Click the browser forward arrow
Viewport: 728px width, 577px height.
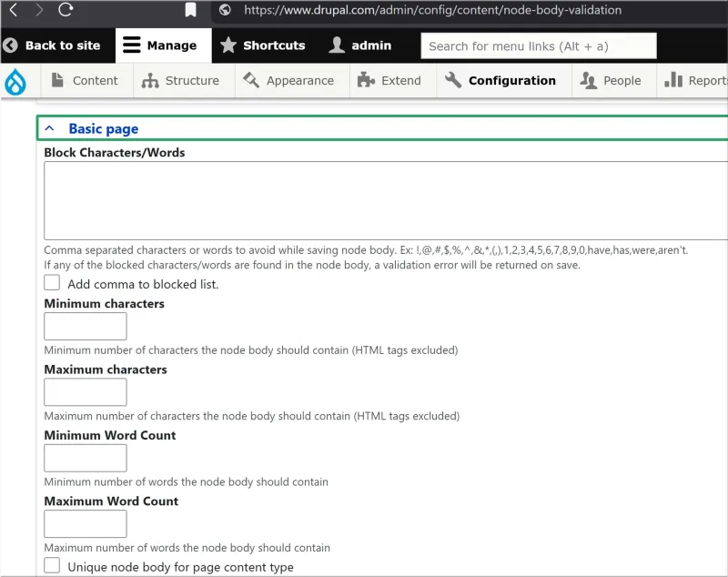tap(39, 10)
